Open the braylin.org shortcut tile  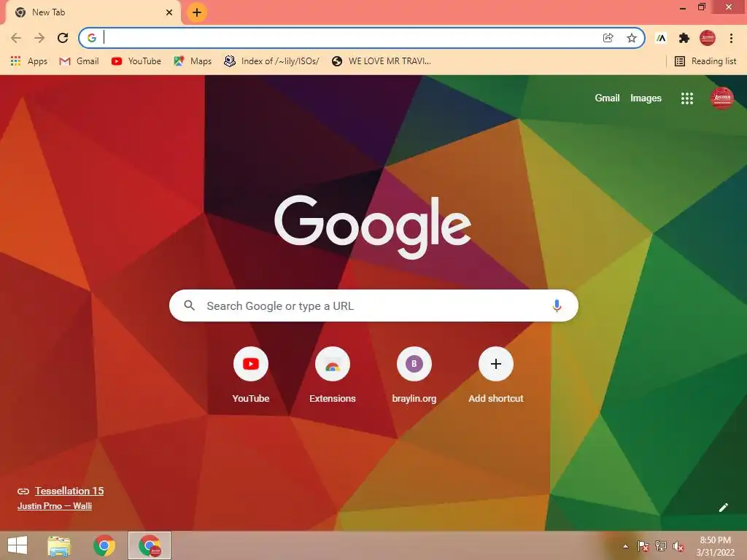(414, 376)
